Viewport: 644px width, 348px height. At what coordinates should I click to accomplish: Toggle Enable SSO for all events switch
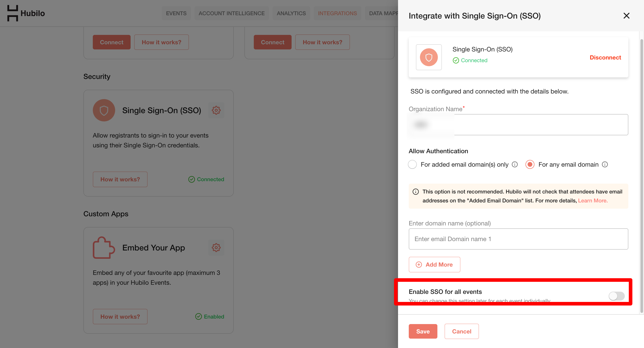pos(616,296)
